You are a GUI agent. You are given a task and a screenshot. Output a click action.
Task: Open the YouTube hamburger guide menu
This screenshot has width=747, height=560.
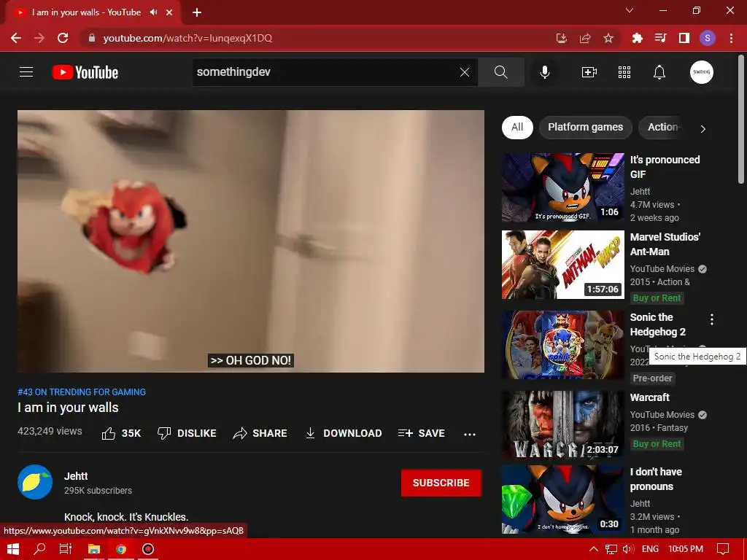[x=26, y=72]
